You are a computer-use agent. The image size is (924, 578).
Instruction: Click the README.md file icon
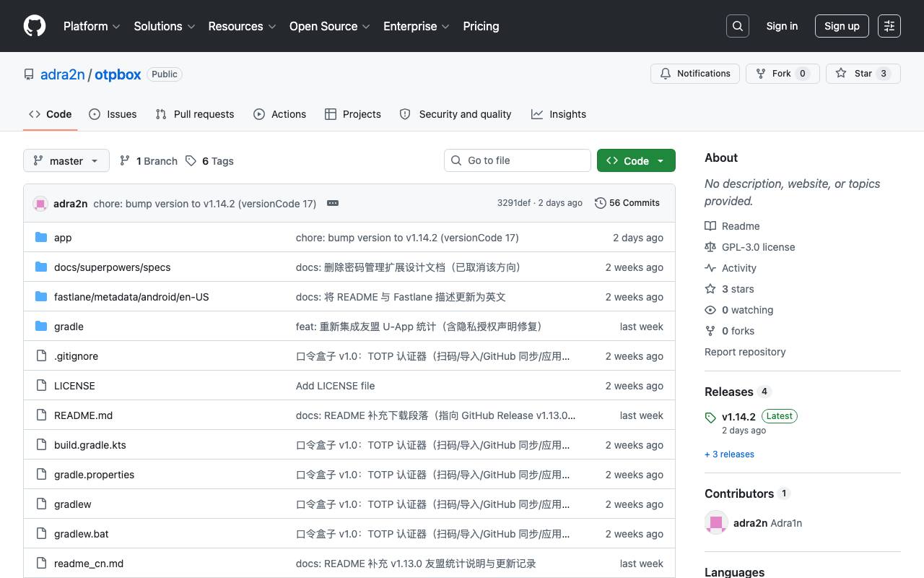[41, 415]
